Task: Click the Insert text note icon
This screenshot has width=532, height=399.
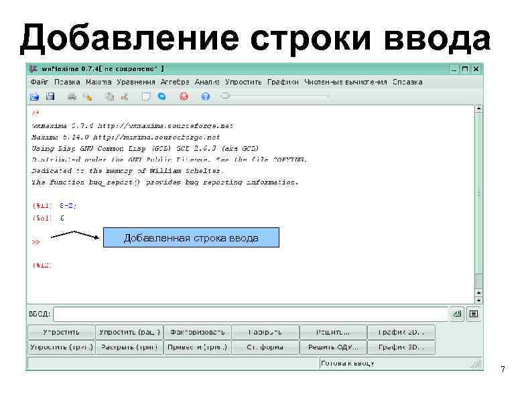Action: (146, 97)
